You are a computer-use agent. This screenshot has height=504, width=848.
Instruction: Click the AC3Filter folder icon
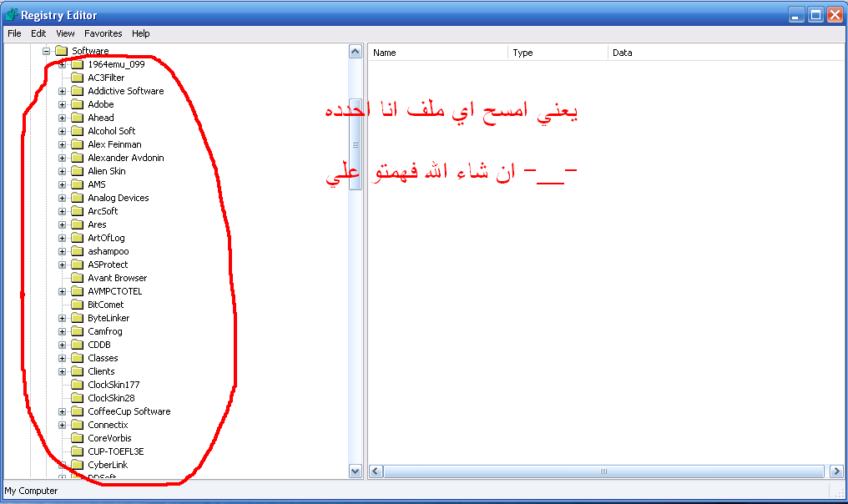coord(78,78)
